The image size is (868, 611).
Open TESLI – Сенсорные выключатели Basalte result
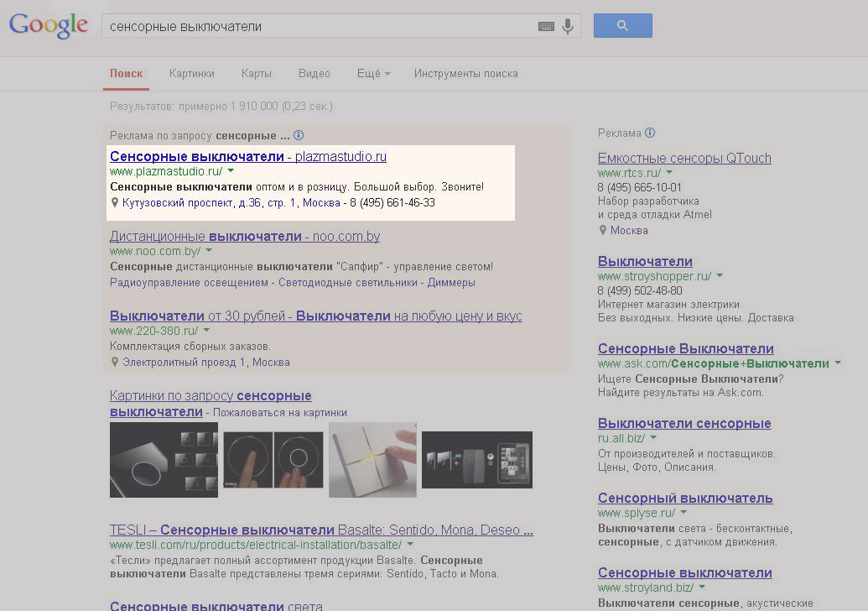tap(322, 530)
